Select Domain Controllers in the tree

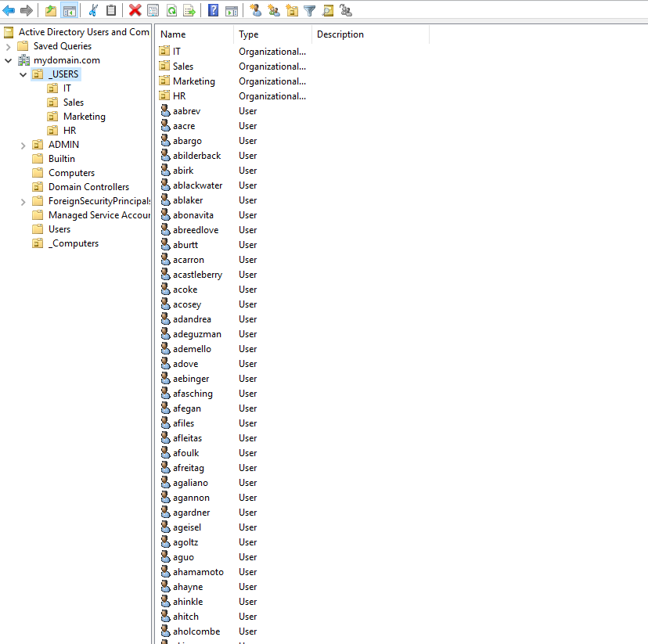88,187
